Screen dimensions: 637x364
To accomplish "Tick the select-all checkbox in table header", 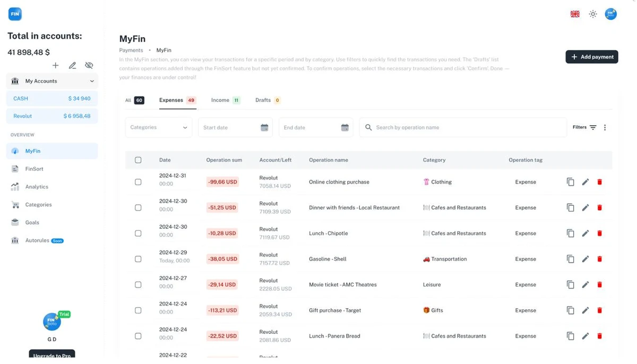I will pyautogui.click(x=138, y=160).
